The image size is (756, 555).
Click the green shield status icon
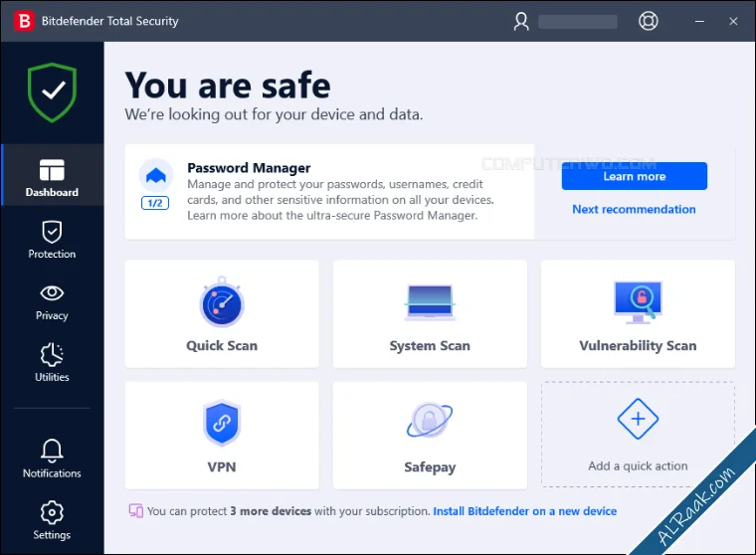[52, 92]
